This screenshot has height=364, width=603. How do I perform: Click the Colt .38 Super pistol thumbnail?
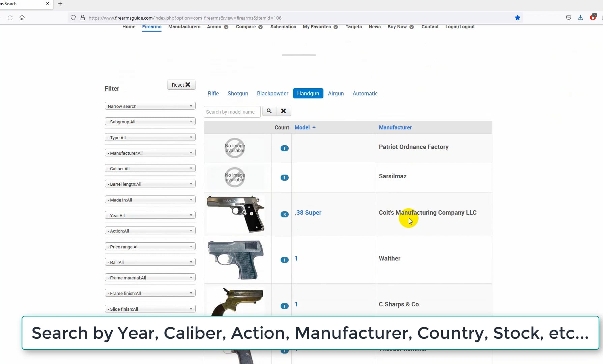236,214
